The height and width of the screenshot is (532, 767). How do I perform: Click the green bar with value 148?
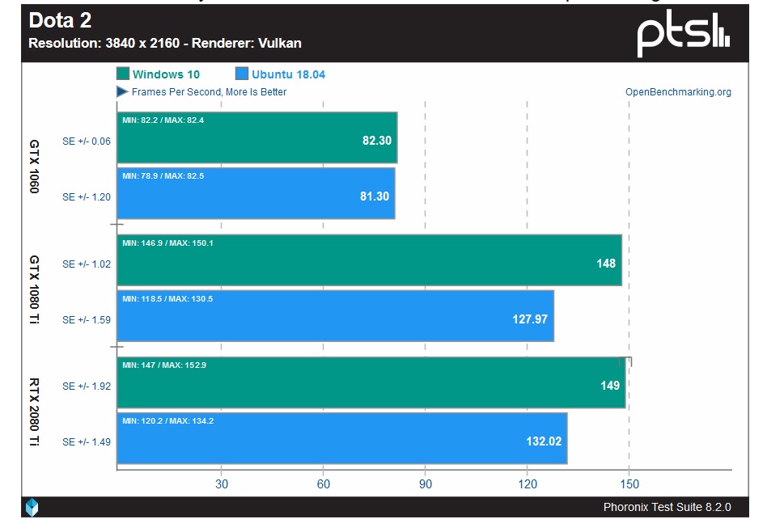(369, 261)
